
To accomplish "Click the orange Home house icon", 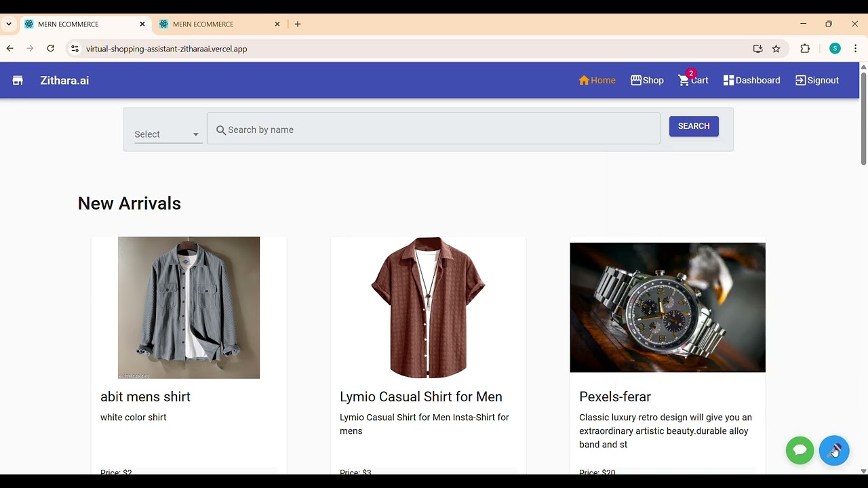I will click(584, 80).
